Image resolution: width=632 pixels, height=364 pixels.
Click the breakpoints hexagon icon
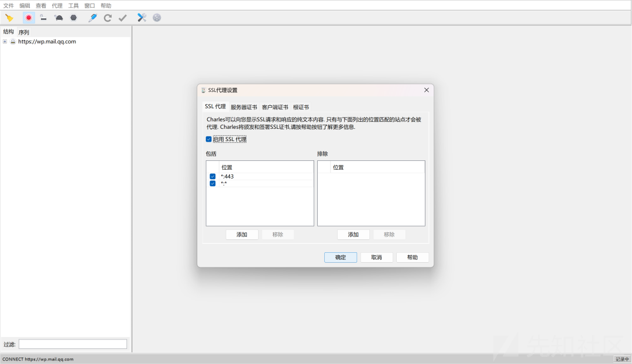pos(73,18)
